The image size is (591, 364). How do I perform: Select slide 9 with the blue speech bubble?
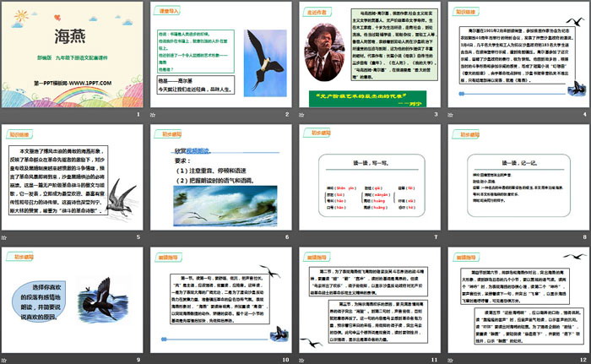coord(73,300)
